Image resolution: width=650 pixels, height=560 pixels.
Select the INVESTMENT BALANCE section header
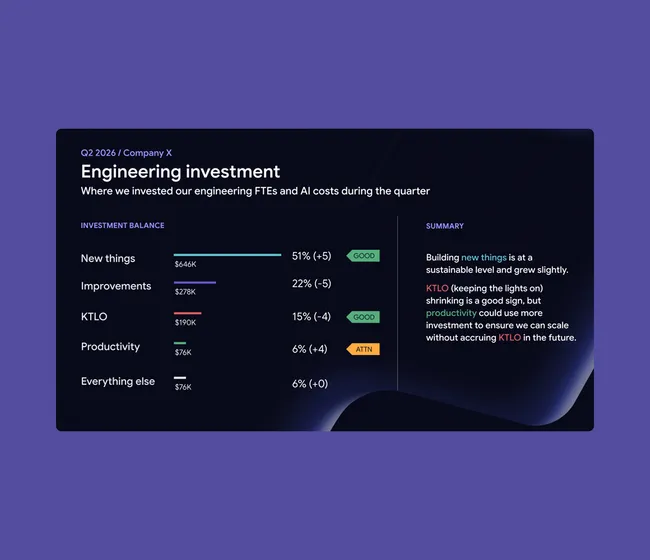click(122, 225)
